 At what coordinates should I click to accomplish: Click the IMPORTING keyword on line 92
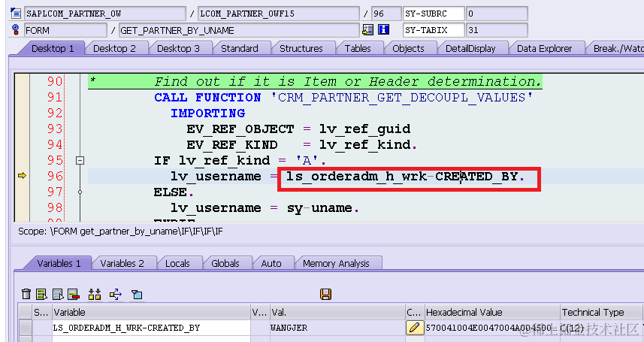[x=208, y=113]
